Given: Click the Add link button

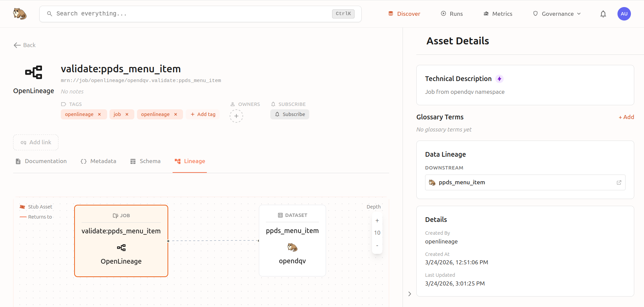Looking at the screenshot, I should pos(36,143).
